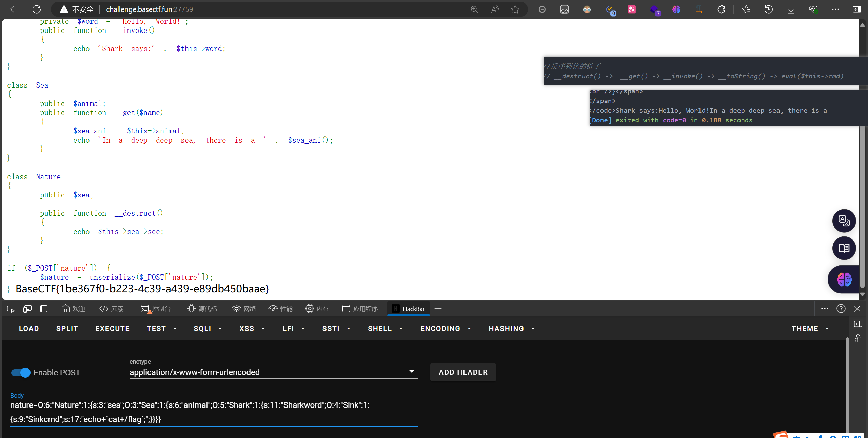This screenshot has width=868, height=438.
Task: Click the LOAD button in HackBar
Action: click(x=29, y=329)
